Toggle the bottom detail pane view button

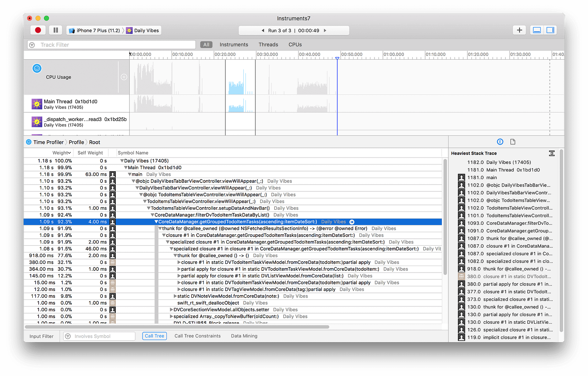(x=537, y=30)
